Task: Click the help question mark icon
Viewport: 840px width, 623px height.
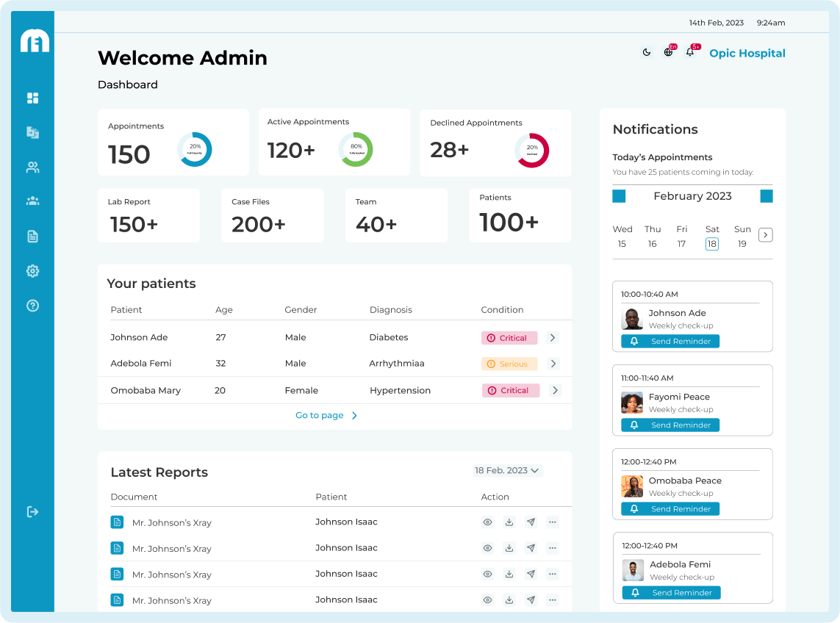Action: pos(32,306)
